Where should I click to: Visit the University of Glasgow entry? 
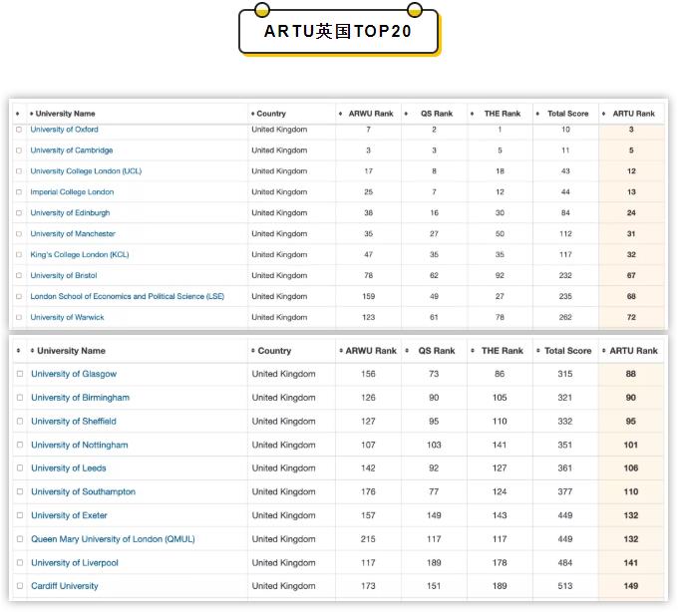pos(74,374)
